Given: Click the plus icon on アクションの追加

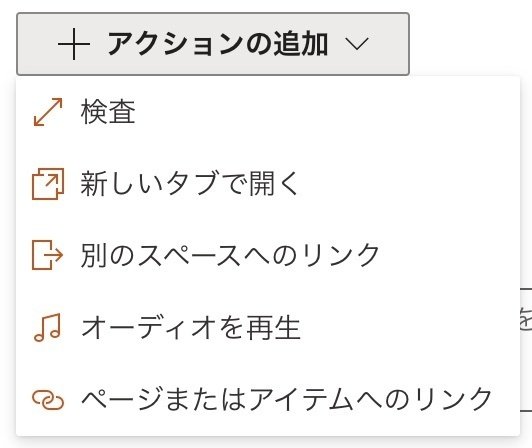Looking at the screenshot, I should 74,44.
